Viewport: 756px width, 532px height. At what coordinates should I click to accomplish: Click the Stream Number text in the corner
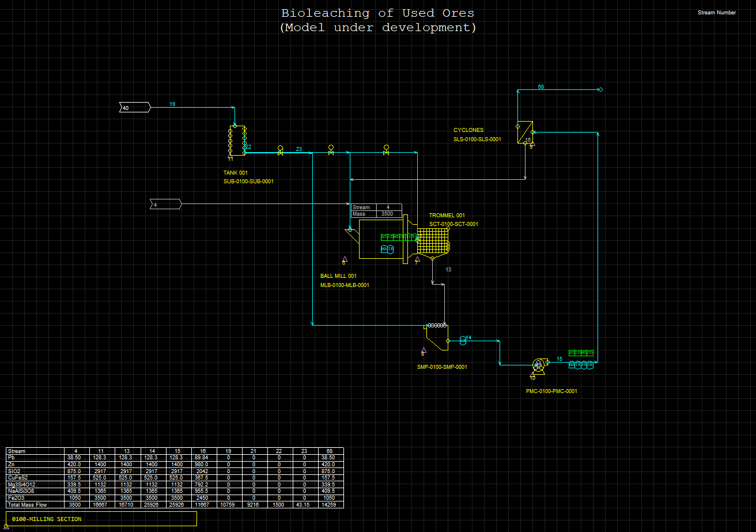(717, 13)
